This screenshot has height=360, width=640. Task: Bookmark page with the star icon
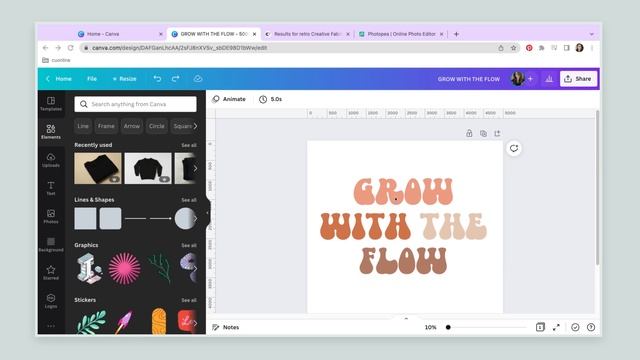click(x=513, y=48)
